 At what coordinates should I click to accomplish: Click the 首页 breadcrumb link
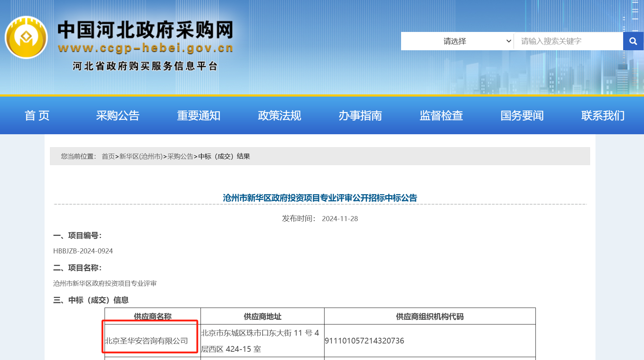tap(108, 156)
